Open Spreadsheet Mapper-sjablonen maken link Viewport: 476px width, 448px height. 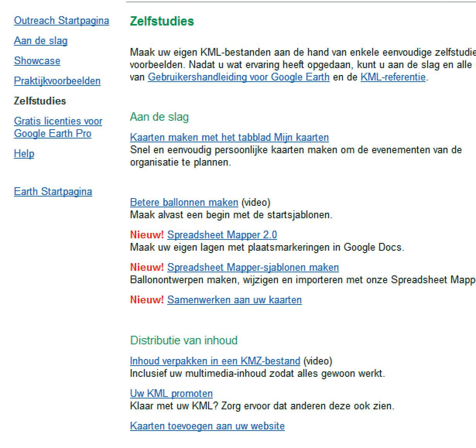[x=253, y=267]
